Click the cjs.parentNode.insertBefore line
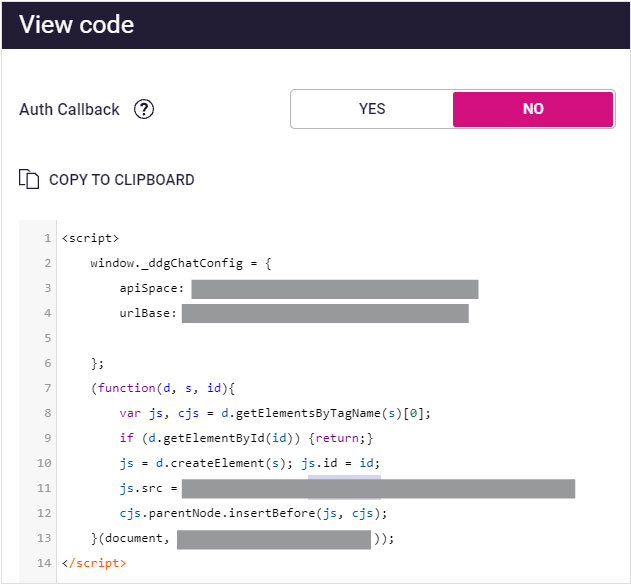631x584 pixels. (252, 513)
